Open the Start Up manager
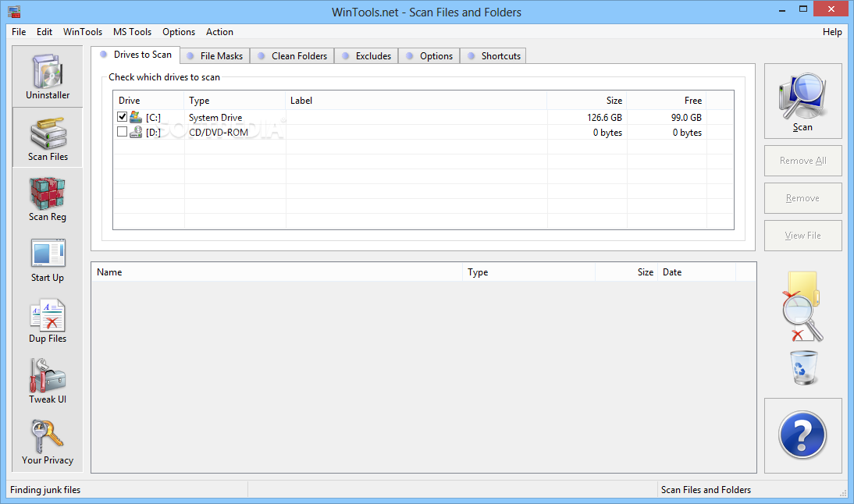The image size is (854, 504). [x=48, y=260]
